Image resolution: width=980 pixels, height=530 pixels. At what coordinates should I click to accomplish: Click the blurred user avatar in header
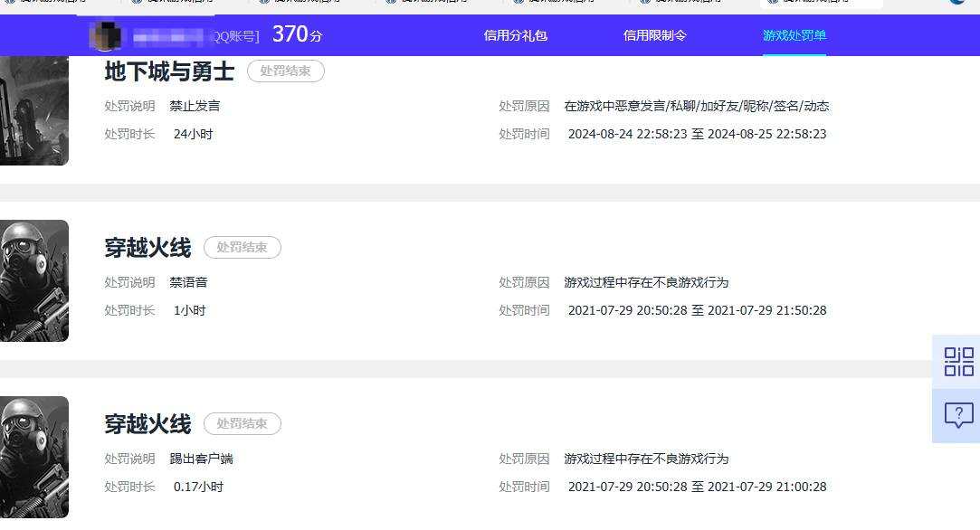pyautogui.click(x=106, y=35)
